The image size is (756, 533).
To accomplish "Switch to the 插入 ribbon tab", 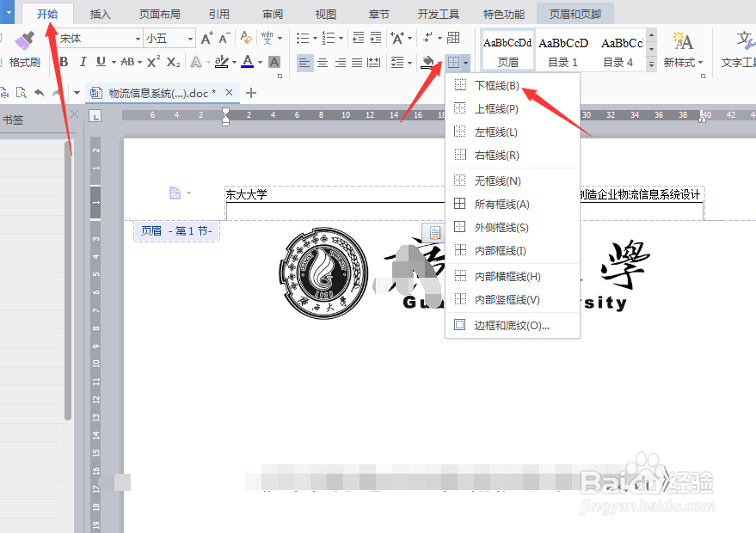I will pos(101,14).
